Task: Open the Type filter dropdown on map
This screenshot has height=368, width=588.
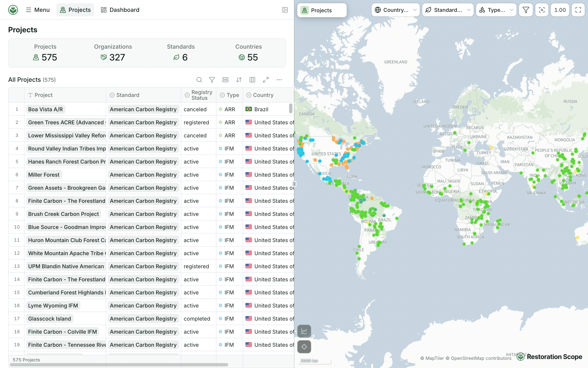Action: click(496, 10)
